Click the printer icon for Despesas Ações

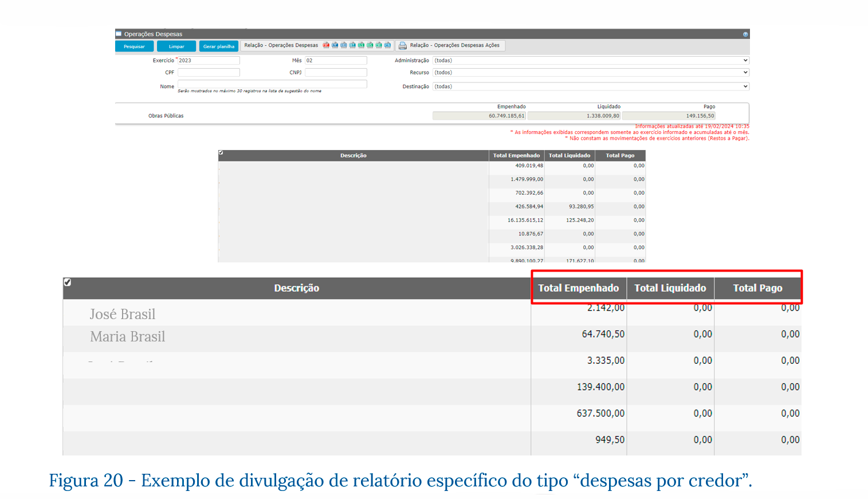coord(403,45)
